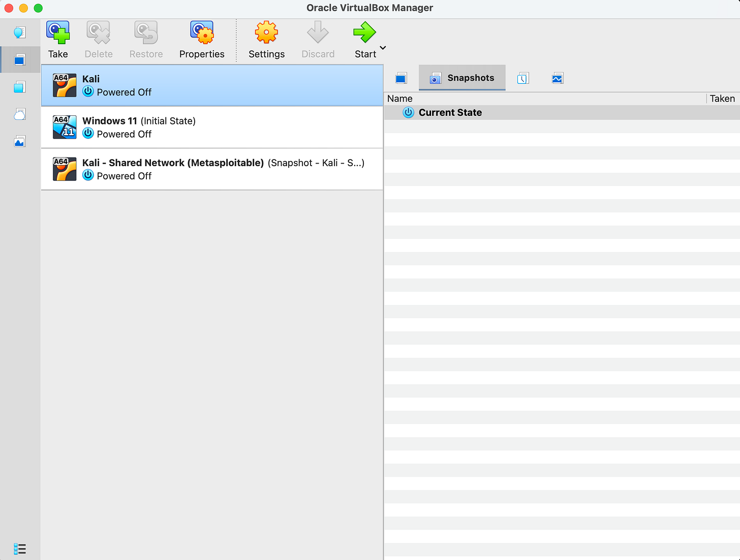The width and height of the screenshot is (740, 560).
Task: Click the Kali machine's OS icon
Action: pos(65,85)
